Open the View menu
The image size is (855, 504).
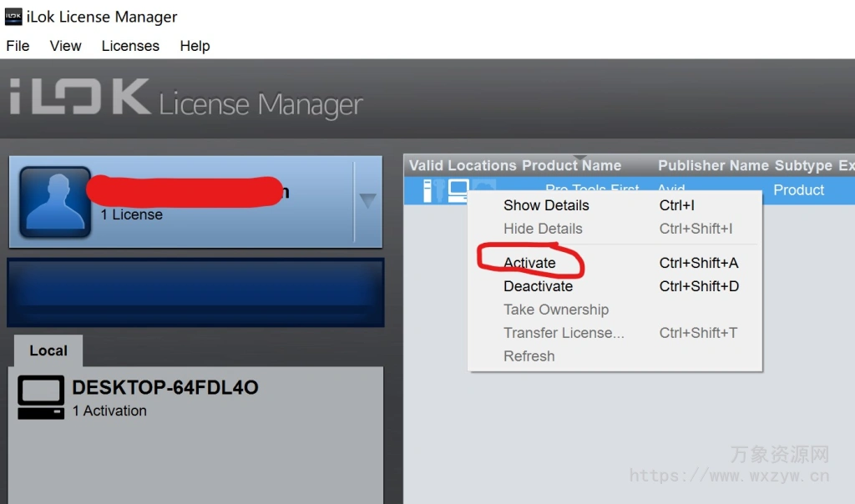tap(65, 46)
